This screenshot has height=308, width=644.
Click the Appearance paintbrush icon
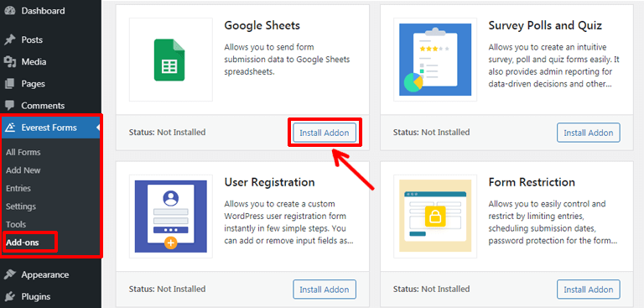coord(10,274)
